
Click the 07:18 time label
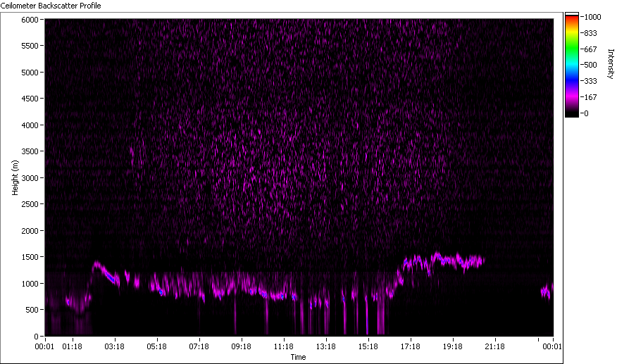pyautogui.click(x=199, y=346)
